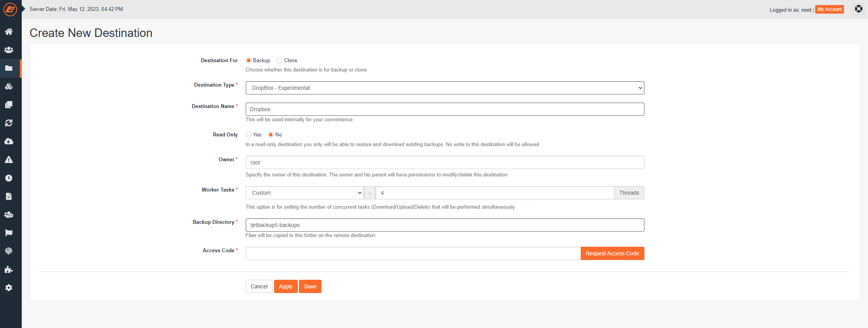Click the Cancel button

point(259,286)
